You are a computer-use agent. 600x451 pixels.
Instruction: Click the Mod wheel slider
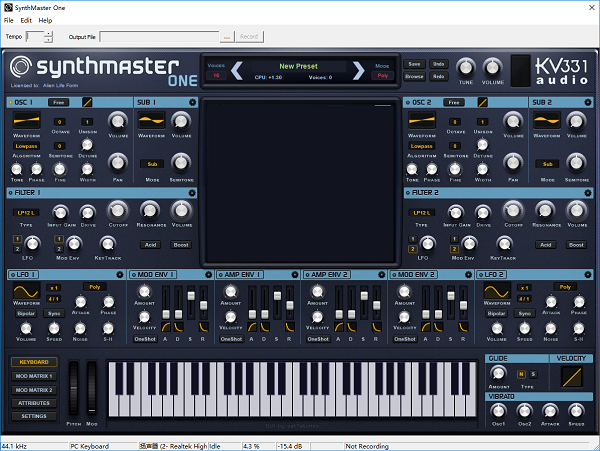pos(91,388)
